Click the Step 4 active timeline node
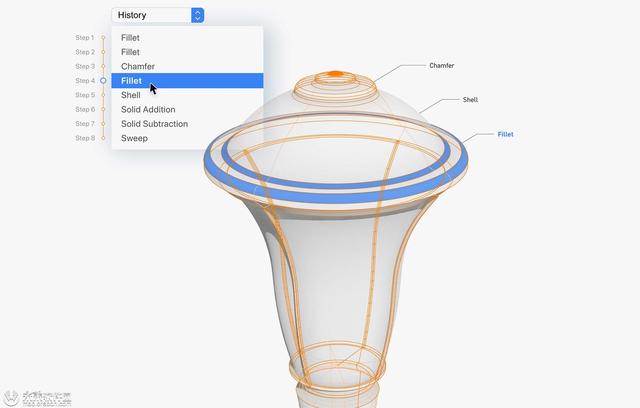The height and width of the screenshot is (408, 640). pyautogui.click(x=103, y=81)
